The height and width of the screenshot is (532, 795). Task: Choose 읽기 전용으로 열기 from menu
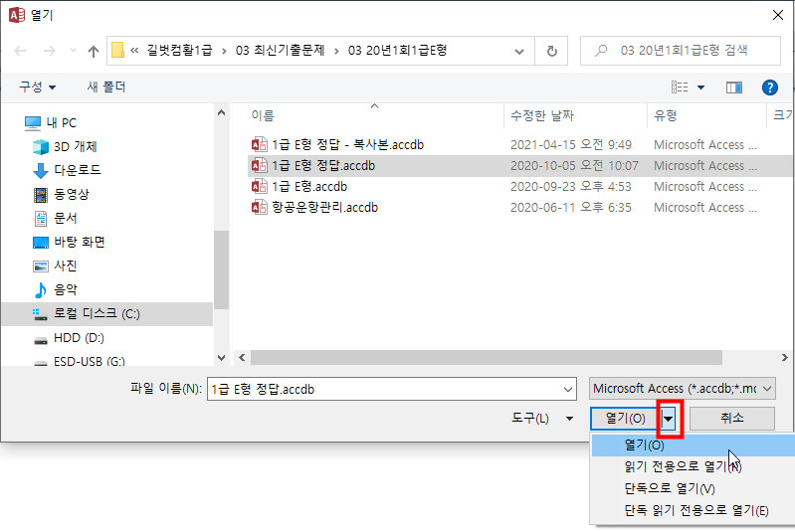(682, 466)
